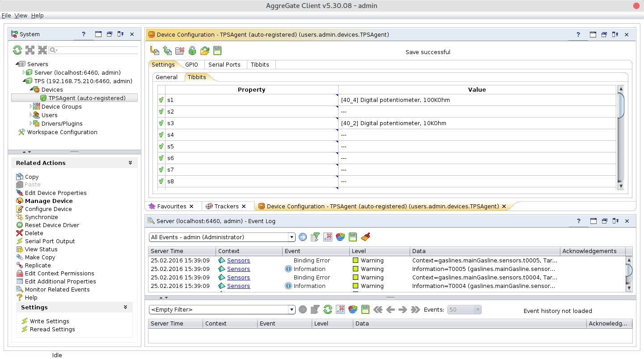Collapse the Devices tree node
Viewport: 644px width, 359px height.
pyautogui.click(x=31, y=89)
